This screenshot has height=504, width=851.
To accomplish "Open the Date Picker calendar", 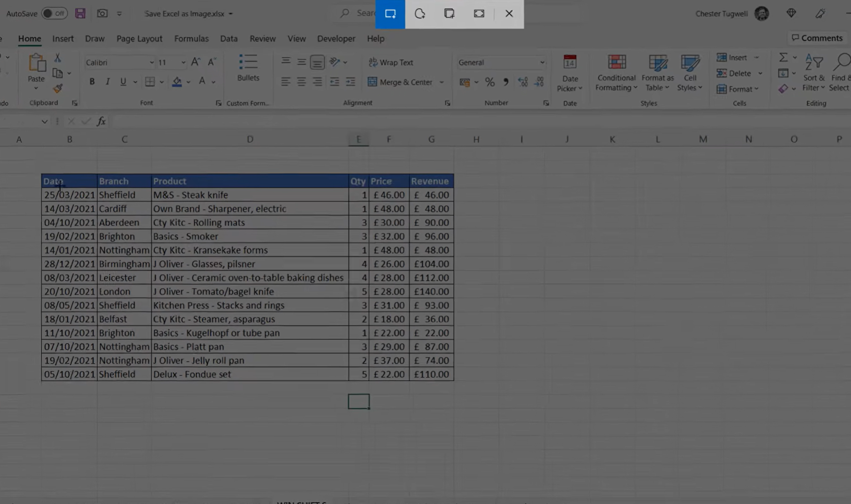I will pyautogui.click(x=570, y=73).
